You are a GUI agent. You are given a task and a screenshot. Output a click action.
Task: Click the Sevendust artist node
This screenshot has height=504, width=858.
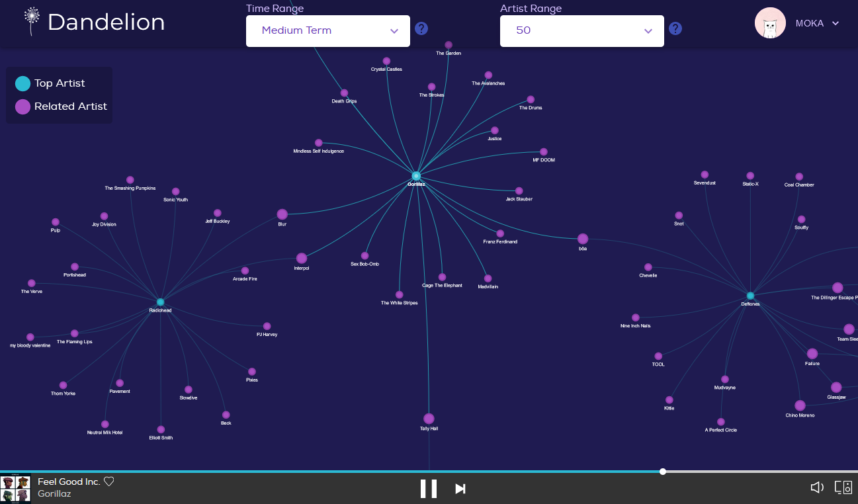click(x=705, y=175)
